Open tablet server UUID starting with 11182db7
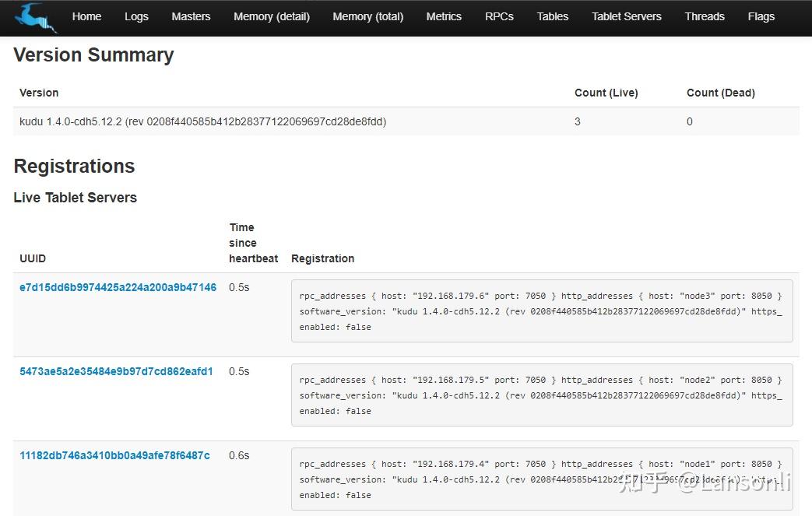This screenshot has width=812, height=516. coord(114,455)
